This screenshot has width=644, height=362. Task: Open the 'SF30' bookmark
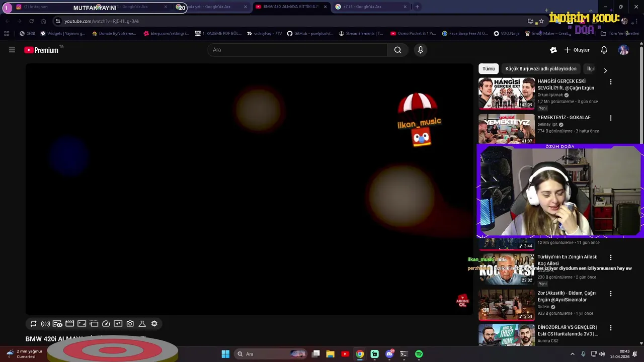27,34
